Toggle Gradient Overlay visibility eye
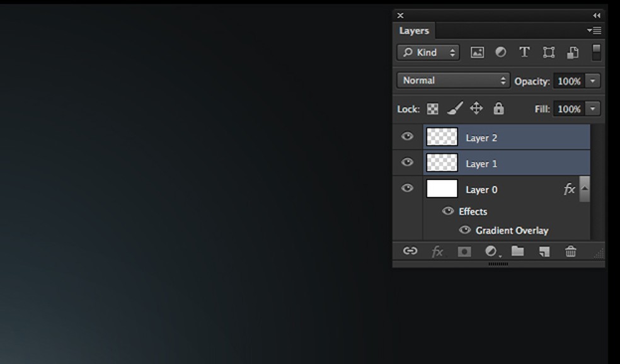Viewport: 620px width, 364px height. pyautogui.click(x=464, y=230)
